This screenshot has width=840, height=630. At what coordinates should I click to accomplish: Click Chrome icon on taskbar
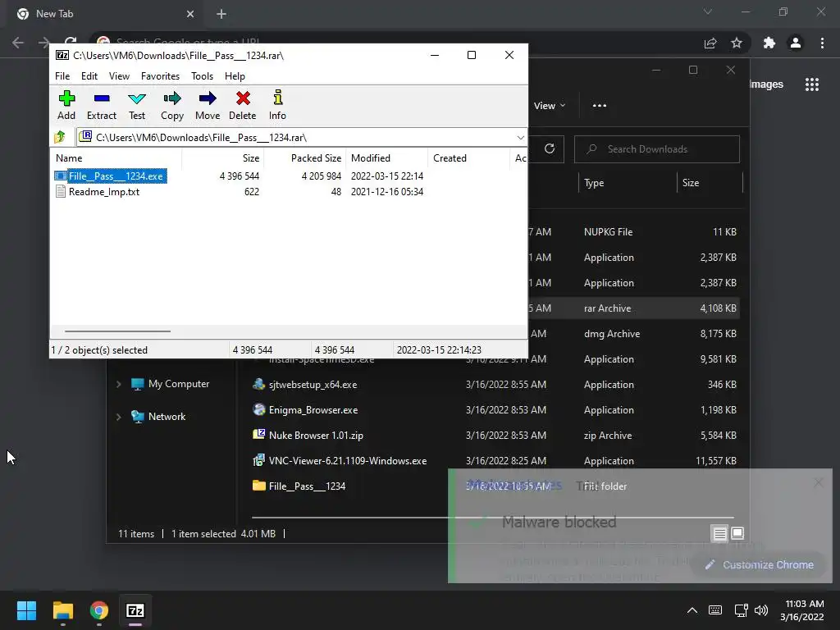point(99,610)
